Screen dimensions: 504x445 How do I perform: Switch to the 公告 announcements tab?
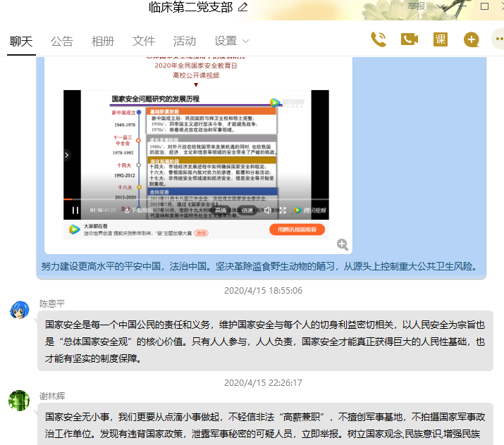[x=62, y=41]
